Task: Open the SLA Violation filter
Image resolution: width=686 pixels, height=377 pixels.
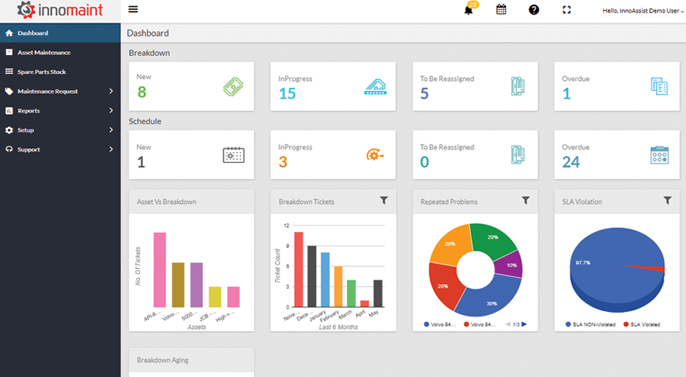Action: pyautogui.click(x=667, y=200)
